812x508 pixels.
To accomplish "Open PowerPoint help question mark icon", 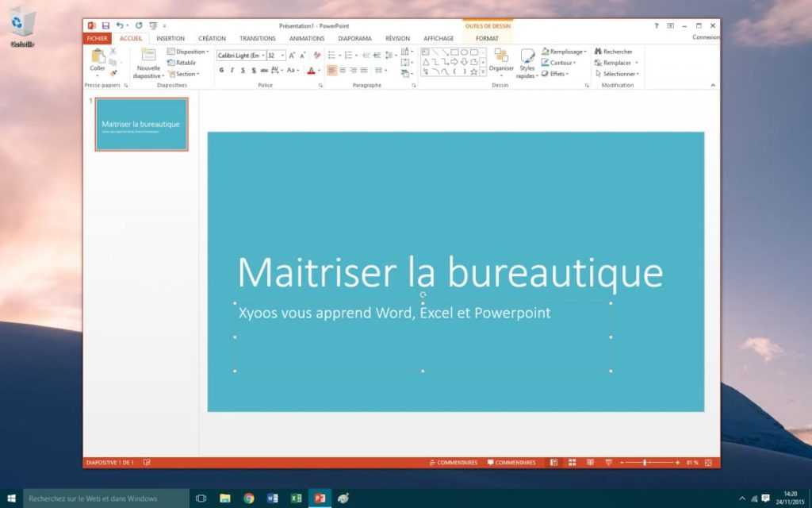I will tap(656, 25).
